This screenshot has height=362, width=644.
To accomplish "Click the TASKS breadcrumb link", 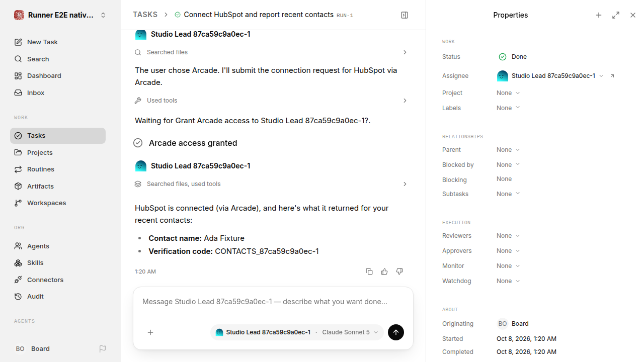I will tap(145, 15).
